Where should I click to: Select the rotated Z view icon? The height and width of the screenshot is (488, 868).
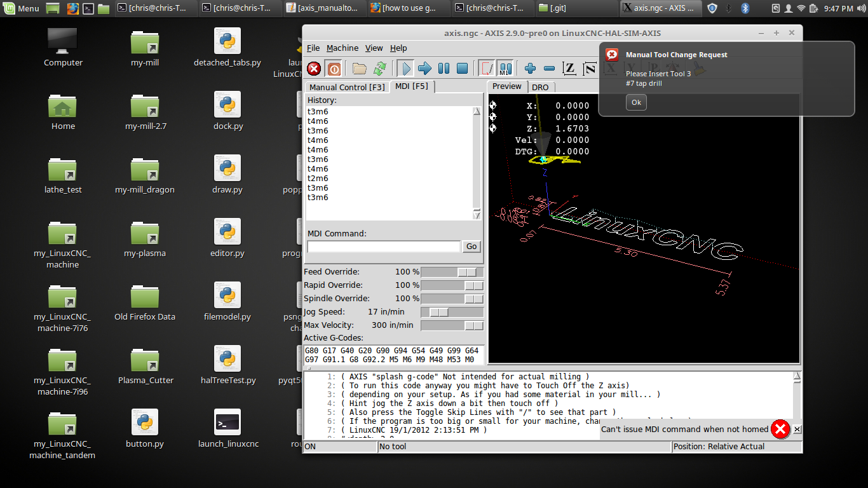(590, 69)
